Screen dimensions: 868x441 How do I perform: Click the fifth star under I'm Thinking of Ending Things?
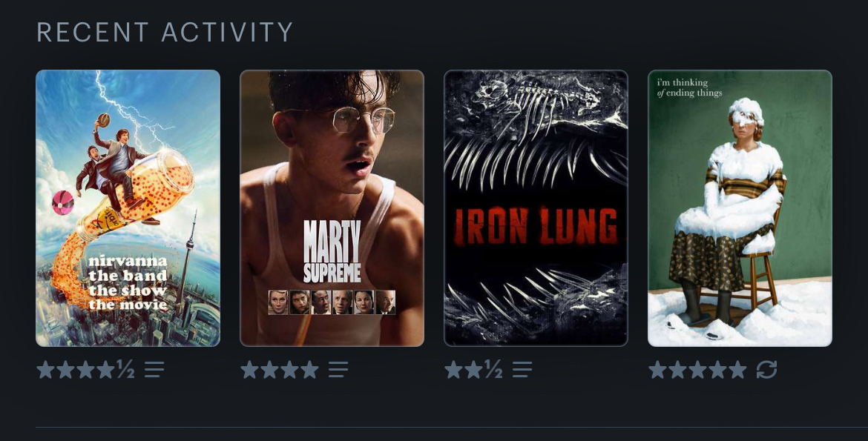coord(737,370)
